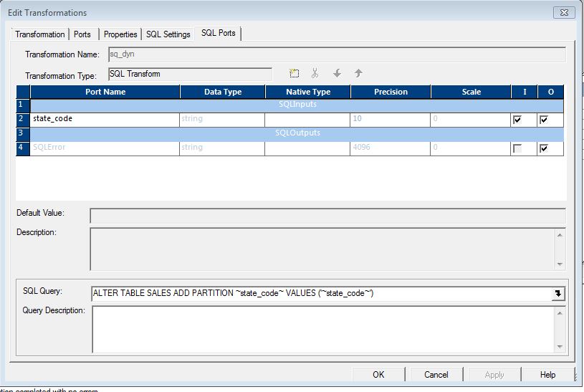Click the Transformation Type field
Screen dimensions: 584x392
pyautogui.click(x=190, y=74)
